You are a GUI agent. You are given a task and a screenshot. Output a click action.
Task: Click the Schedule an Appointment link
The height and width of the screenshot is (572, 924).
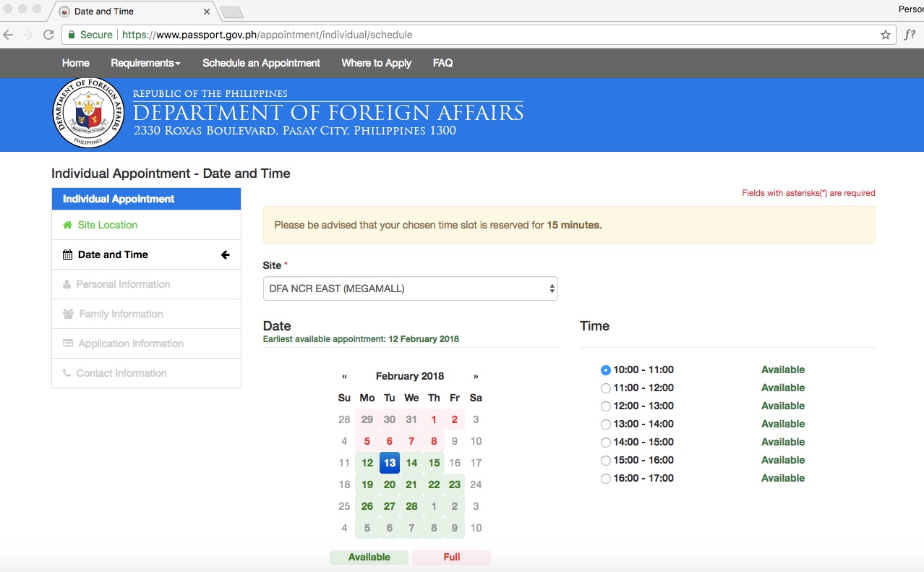click(x=261, y=63)
